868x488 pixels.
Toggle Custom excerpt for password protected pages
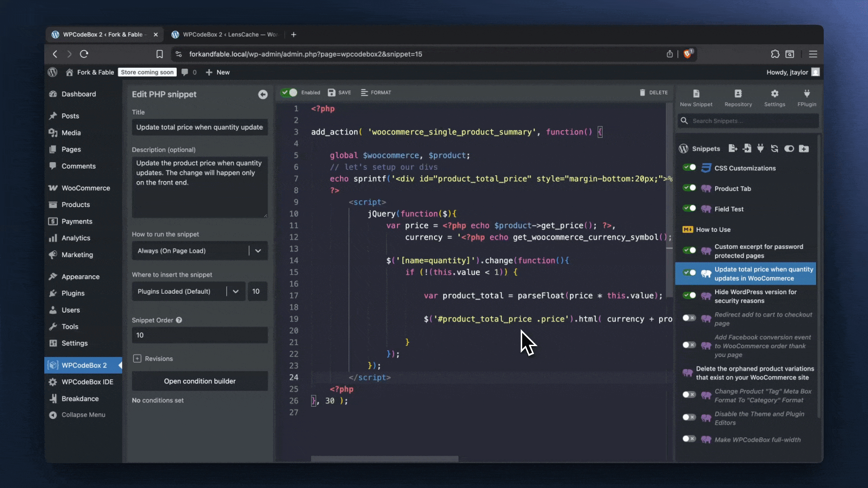tap(689, 250)
